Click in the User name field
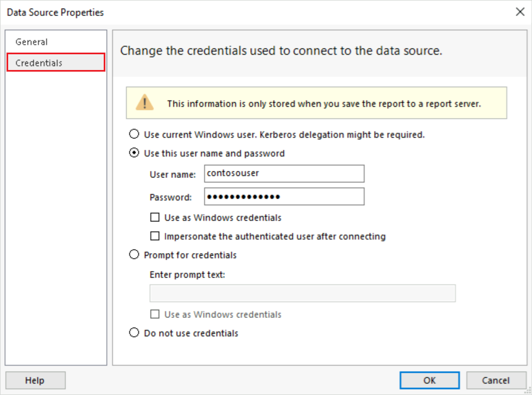Image resolution: width=532 pixels, height=395 pixels. pyautogui.click(x=283, y=174)
